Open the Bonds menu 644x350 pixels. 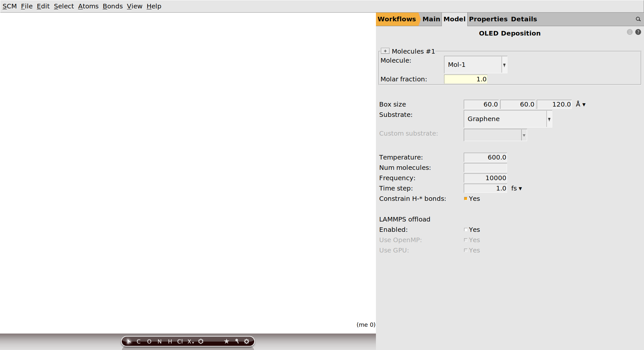tap(113, 6)
